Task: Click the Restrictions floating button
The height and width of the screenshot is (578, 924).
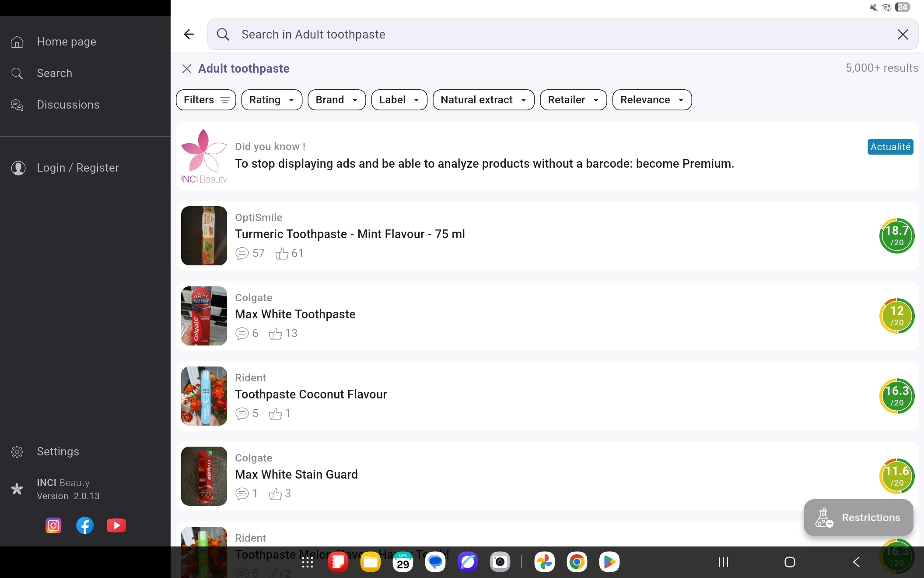Action: click(x=858, y=518)
